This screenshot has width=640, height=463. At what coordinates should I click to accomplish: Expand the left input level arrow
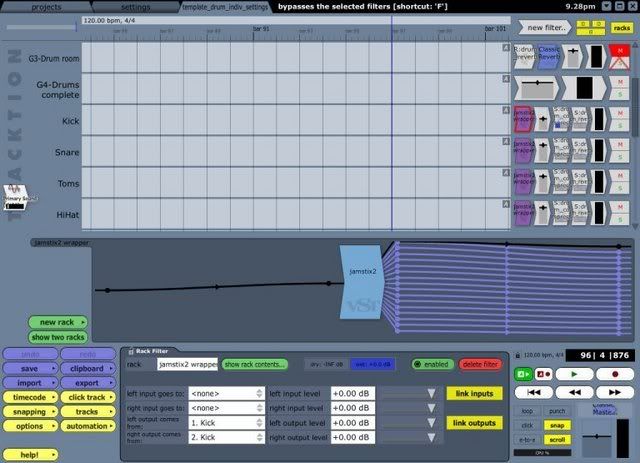[x=431, y=394]
